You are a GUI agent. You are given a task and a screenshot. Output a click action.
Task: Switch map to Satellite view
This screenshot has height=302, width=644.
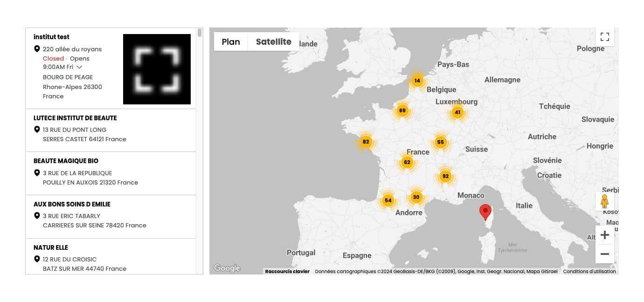(x=273, y=41)
